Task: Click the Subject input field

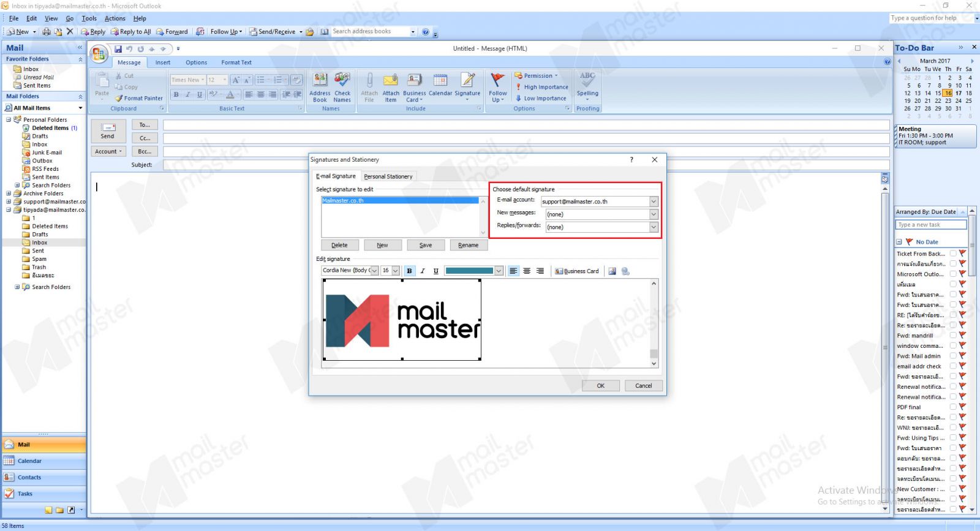Action: pyautogui.click(x=526, y=165)
